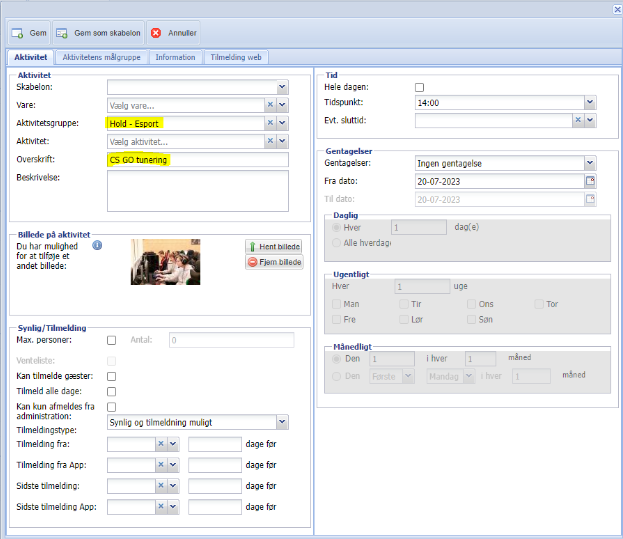Image resolution: width=623 pixels, height=539 pixels.
Task: Click Gem som skabelon button
Action: [x=97, y=33]
